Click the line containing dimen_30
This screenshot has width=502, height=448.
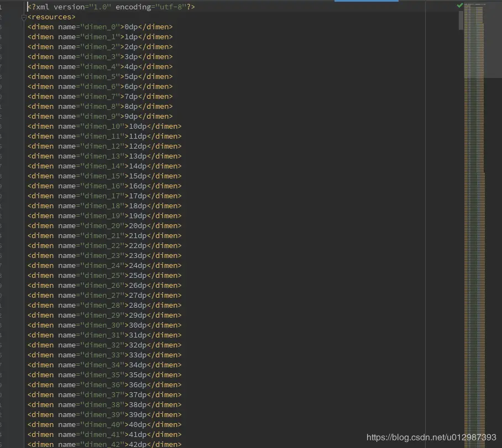(104, 325)
